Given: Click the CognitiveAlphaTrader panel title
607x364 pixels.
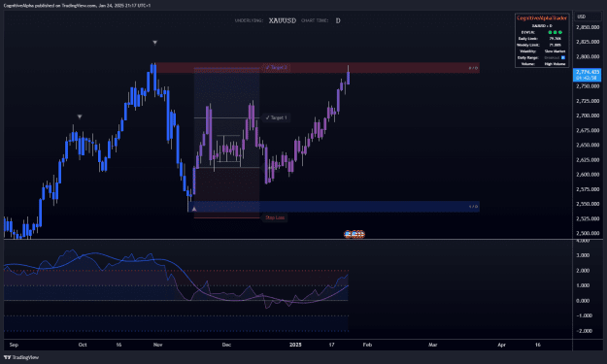Looking at the screenshot, I should (542, 18).
